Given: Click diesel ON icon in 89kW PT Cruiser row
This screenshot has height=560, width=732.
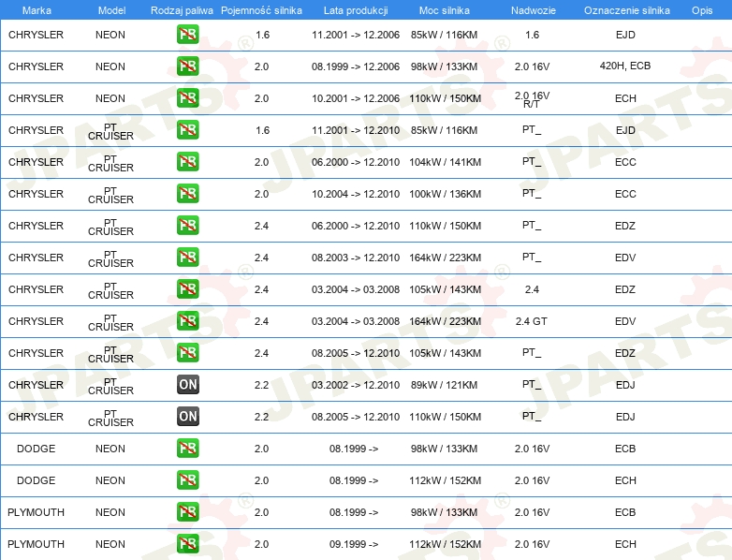Looking at the screenshot, I should (187, 384).
